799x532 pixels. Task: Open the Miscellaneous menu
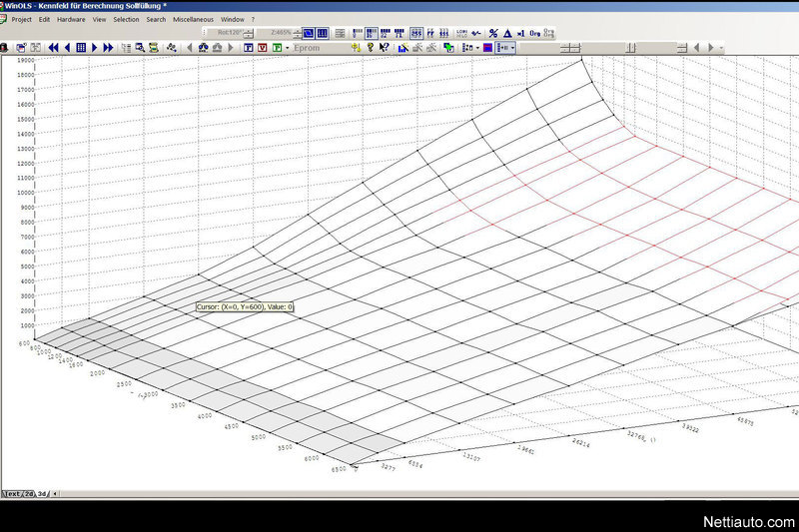pyautogui.click(x=193, y=19)
